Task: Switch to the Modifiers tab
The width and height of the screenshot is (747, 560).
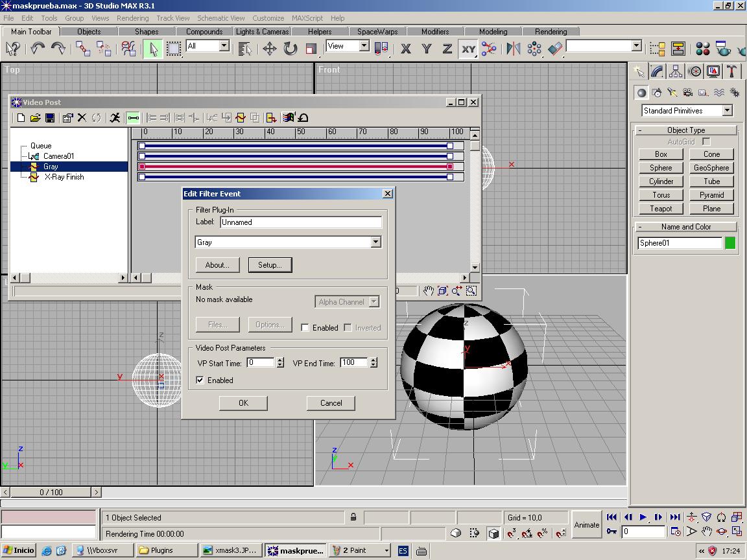Action: (435, 31)
